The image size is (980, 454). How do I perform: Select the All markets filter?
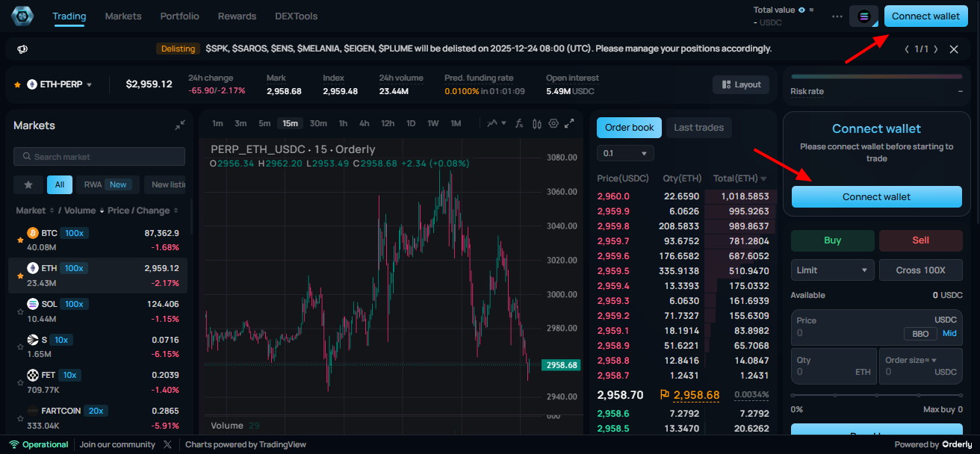click(x=60, y=184)
